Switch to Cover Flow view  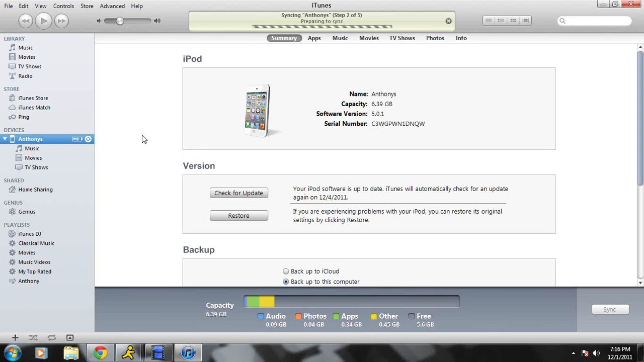525,21
